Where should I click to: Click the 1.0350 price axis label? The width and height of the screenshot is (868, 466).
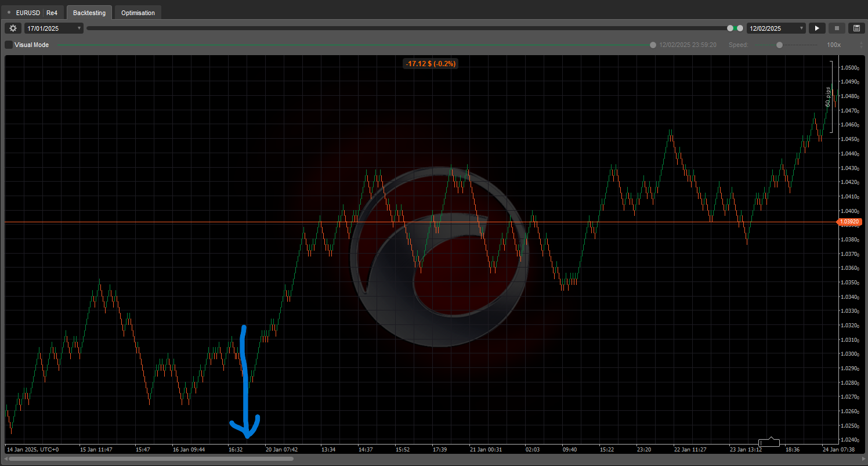coord(849,283)
